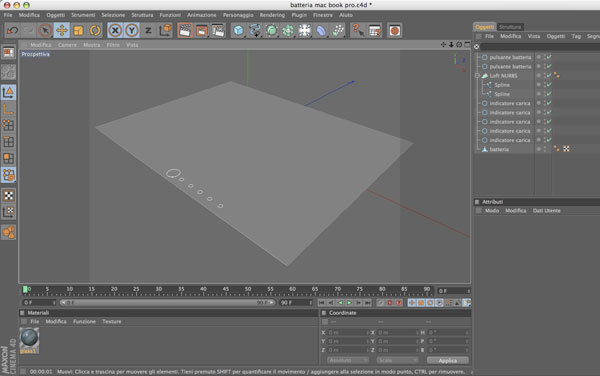This screenshot has height=376, width=600.
Task: Open the Assoluto coordinate mode dropdown
Action: pyautogui.click(x=348, y=360)
